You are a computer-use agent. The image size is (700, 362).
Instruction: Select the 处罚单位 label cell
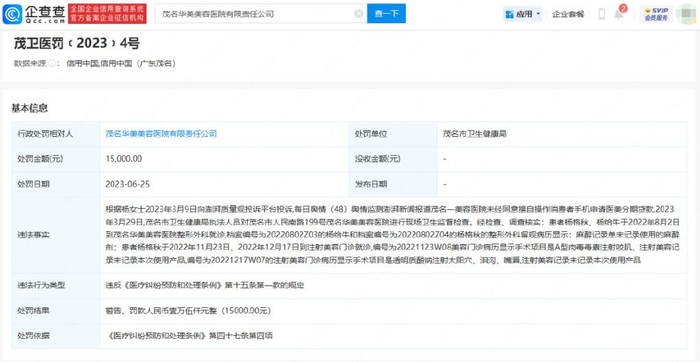[x=393, y=133]
